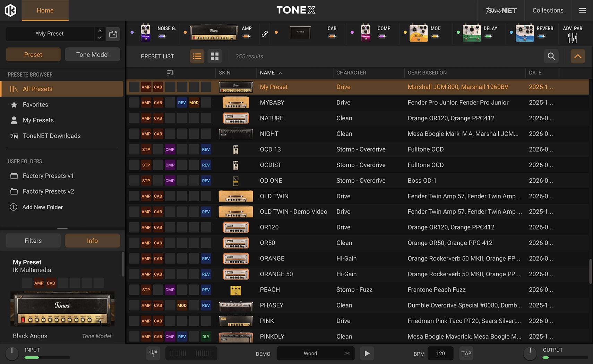This screenshot has height=364, width=593.
Task: Click the Input level knob
Action: click(x=12, y=353)
